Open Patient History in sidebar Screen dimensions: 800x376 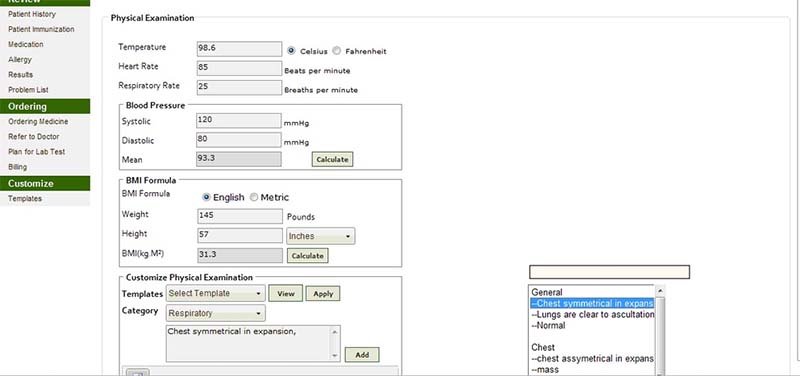(32, 14)
